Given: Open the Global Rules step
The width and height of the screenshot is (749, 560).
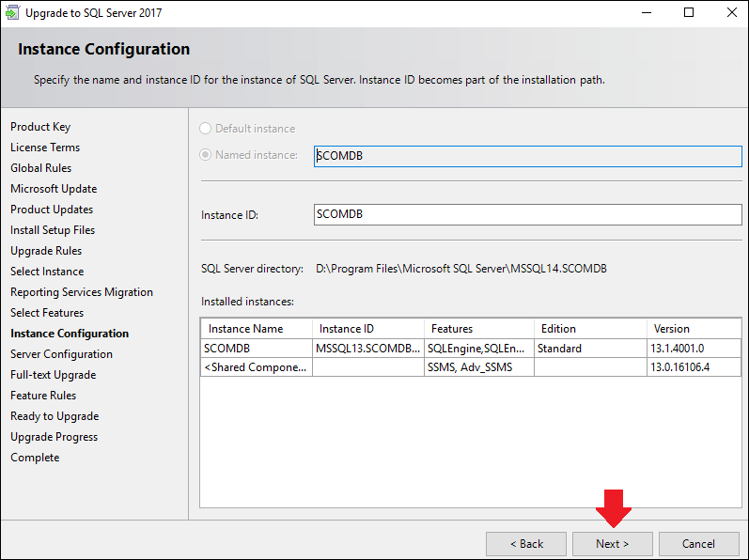Looking at the screenshot, I should click(41, 168).
